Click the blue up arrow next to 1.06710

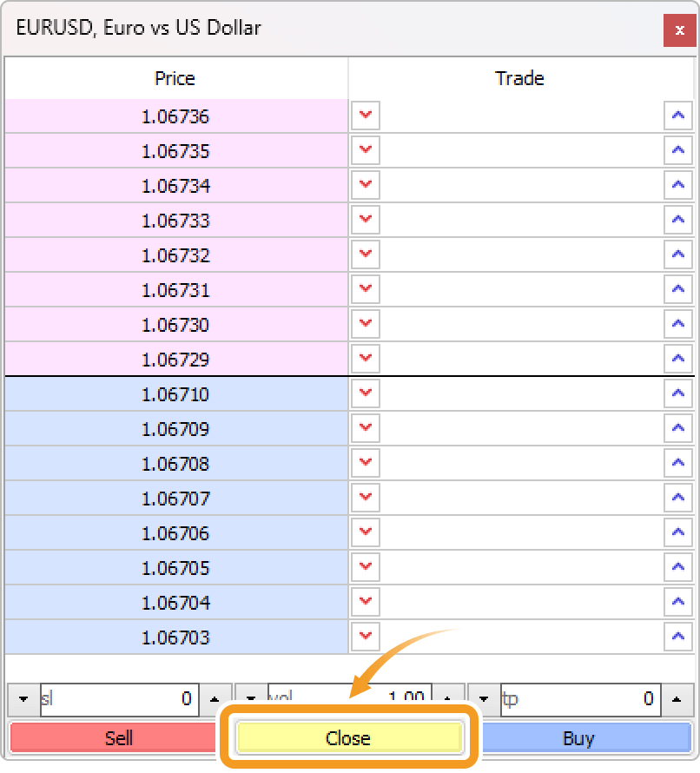[x=677, y=393]
